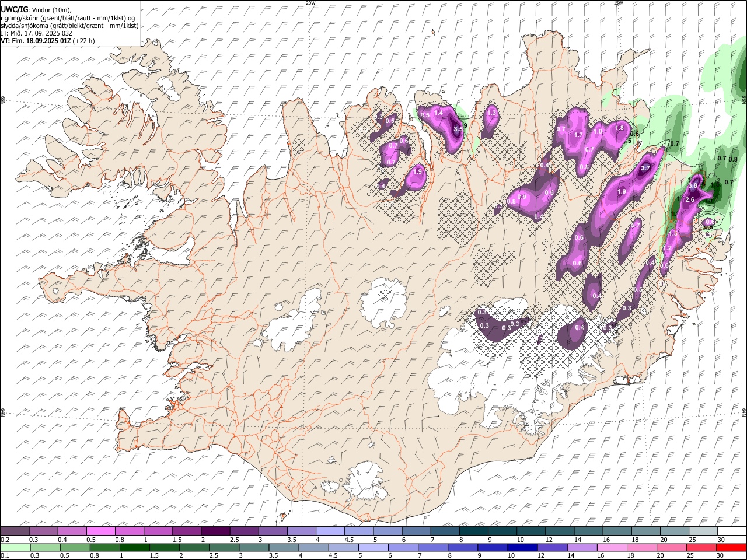Pick lower legend swatch between 7 and 8
The image size is (747, 560).
(x=432, y=547)
